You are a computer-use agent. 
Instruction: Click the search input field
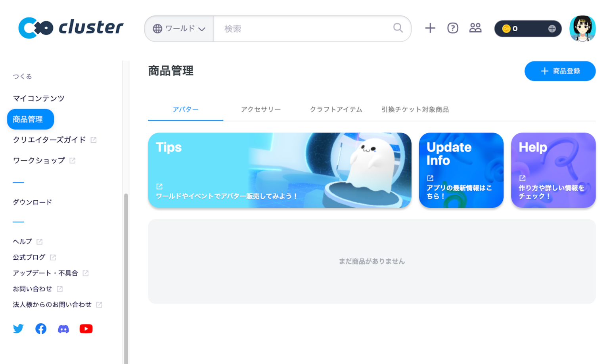click(297, 28)
